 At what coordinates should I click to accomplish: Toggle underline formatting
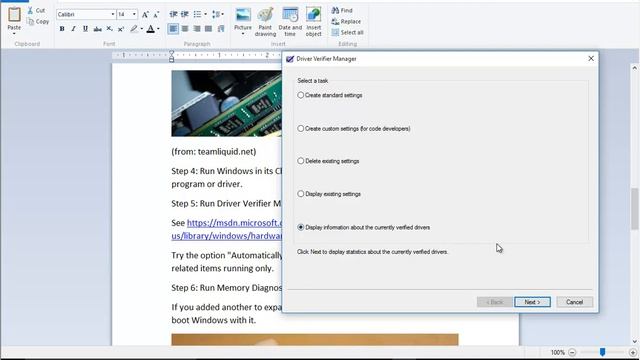click(x=85, y=29)
